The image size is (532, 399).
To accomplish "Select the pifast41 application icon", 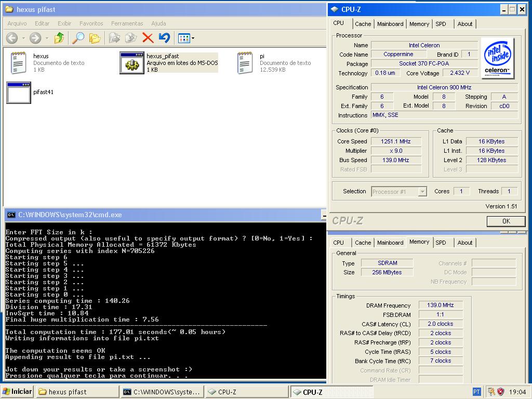I will 19,92.
